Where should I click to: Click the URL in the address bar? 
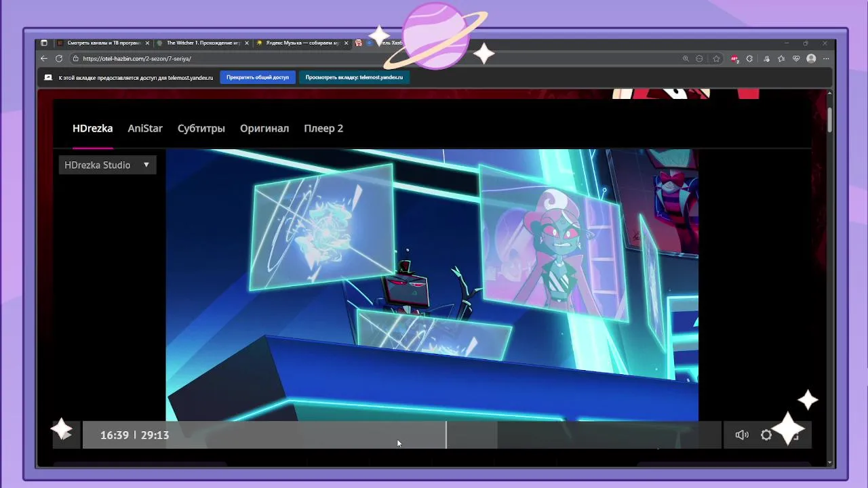coord(137,59)
